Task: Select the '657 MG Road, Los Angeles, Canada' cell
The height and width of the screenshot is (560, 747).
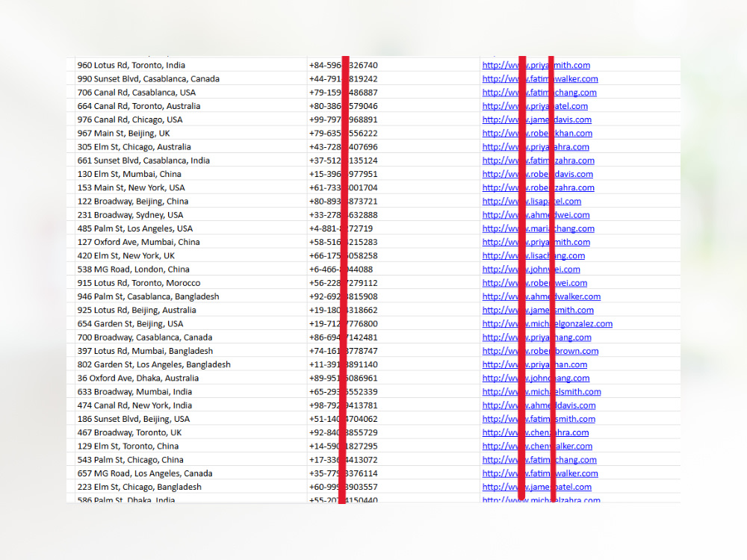Action: (145, 474)
